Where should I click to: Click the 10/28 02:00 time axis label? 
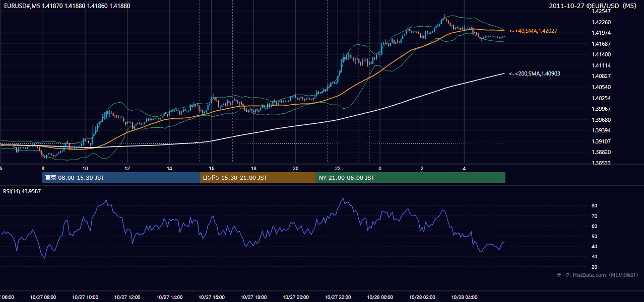pyautogui.click(x=422, y=297)
